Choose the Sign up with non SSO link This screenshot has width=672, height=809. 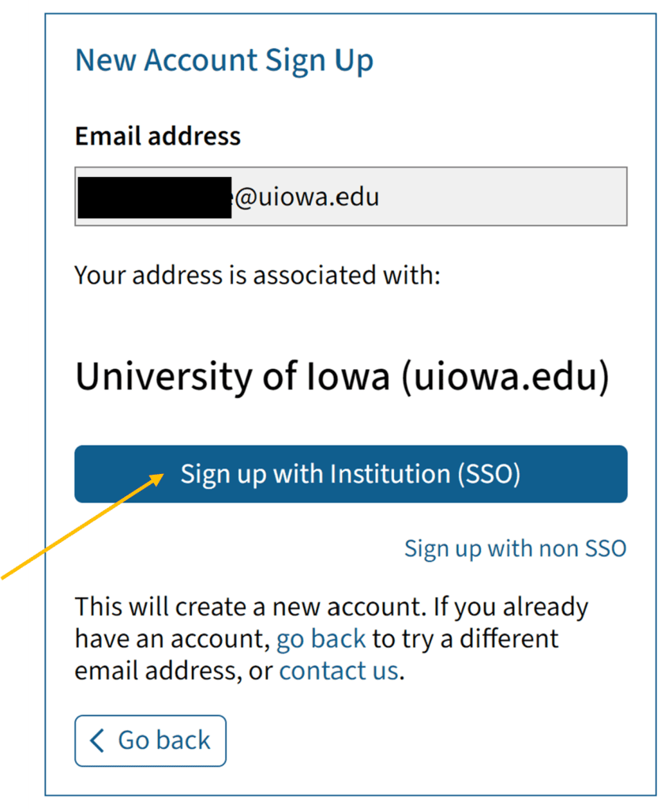pyautogui.click(x=515, y=548)
